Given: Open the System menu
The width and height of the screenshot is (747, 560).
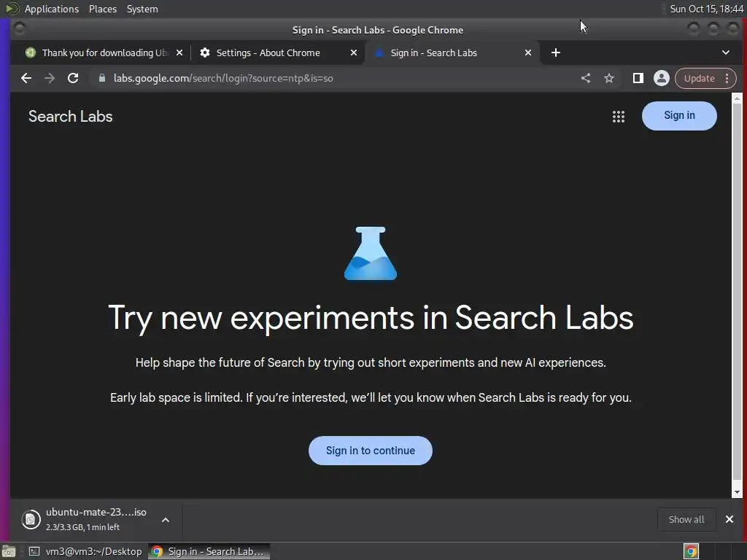Looking at the screenshot, I should coord(142,9).
